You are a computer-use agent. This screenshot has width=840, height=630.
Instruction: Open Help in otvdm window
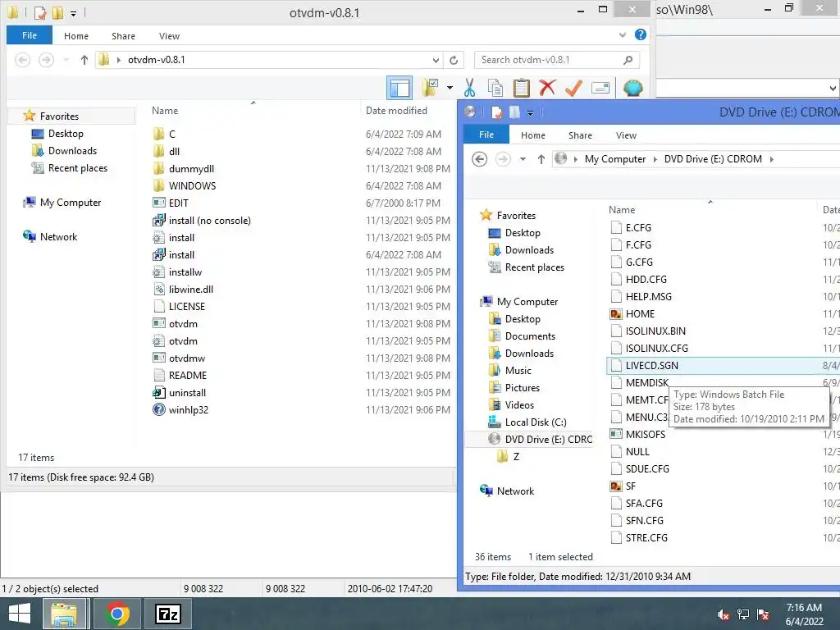click(640, 34)
